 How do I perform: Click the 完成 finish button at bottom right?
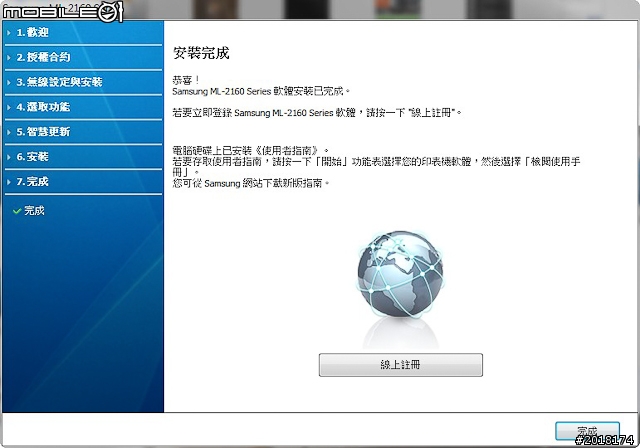(587, 431)
